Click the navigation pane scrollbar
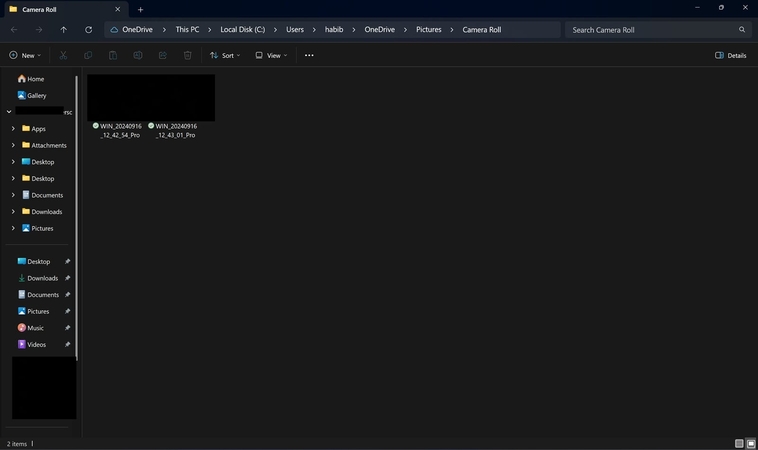 [x=76, y=218]
